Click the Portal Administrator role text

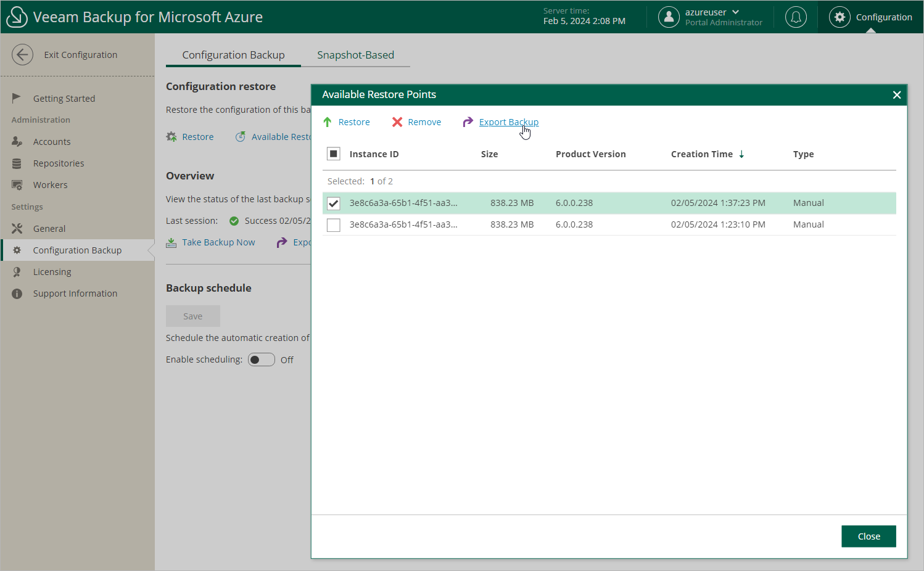tap(724, 22)
